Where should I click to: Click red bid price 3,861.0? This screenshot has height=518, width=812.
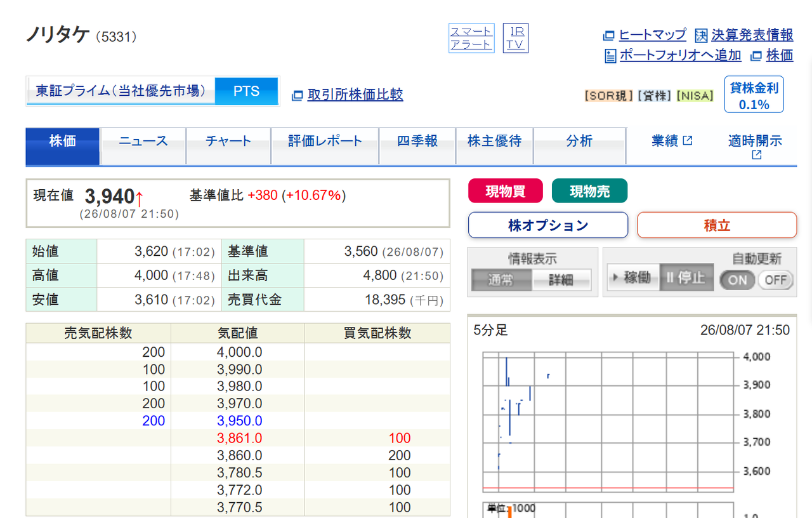coord(240,438)
